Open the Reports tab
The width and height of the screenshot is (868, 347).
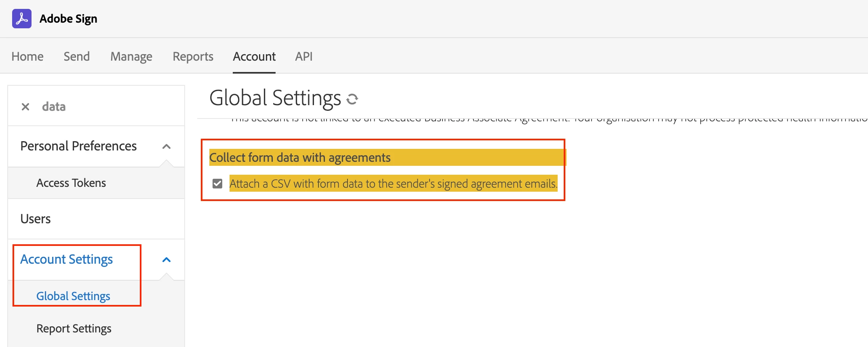[x=193, y=56]
